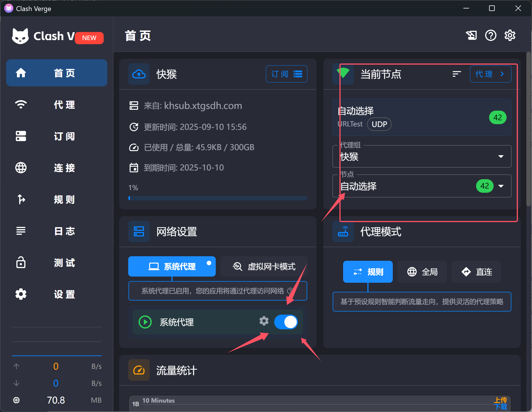
Task: Open settings via top-right gear icon
Action: [x=510, y=36]
